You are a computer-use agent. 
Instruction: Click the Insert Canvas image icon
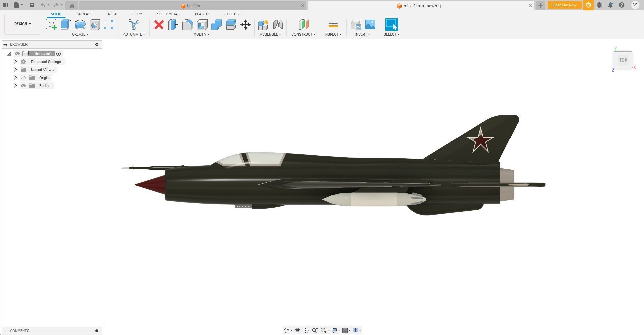[370, 25]
